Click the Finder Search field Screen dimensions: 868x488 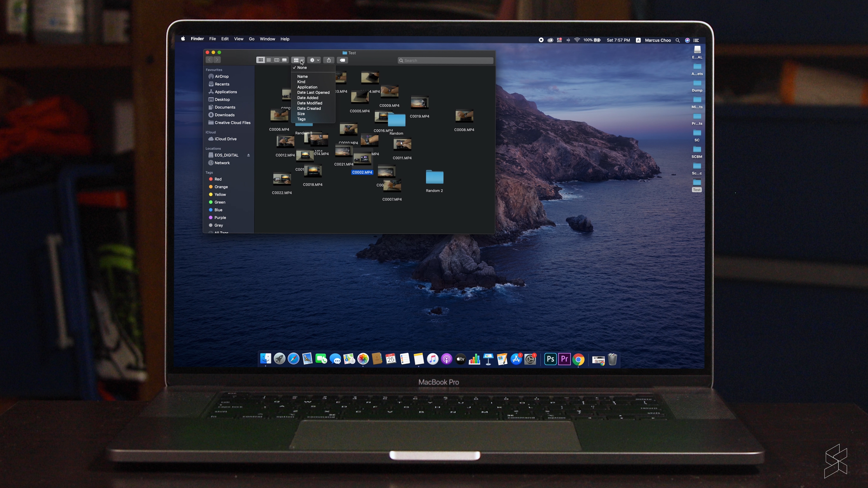point(446,61)
